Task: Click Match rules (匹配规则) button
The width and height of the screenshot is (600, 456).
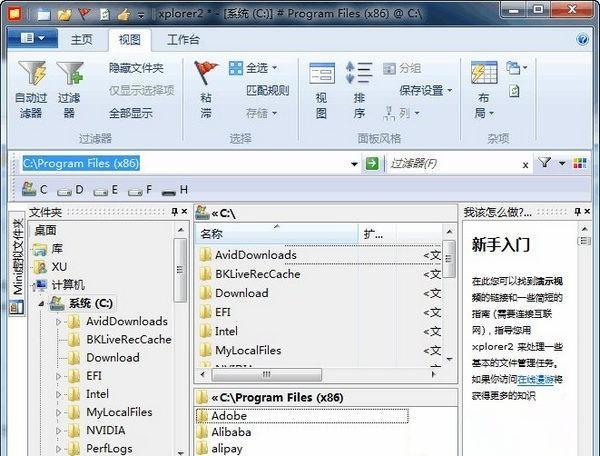Action: 267,91
